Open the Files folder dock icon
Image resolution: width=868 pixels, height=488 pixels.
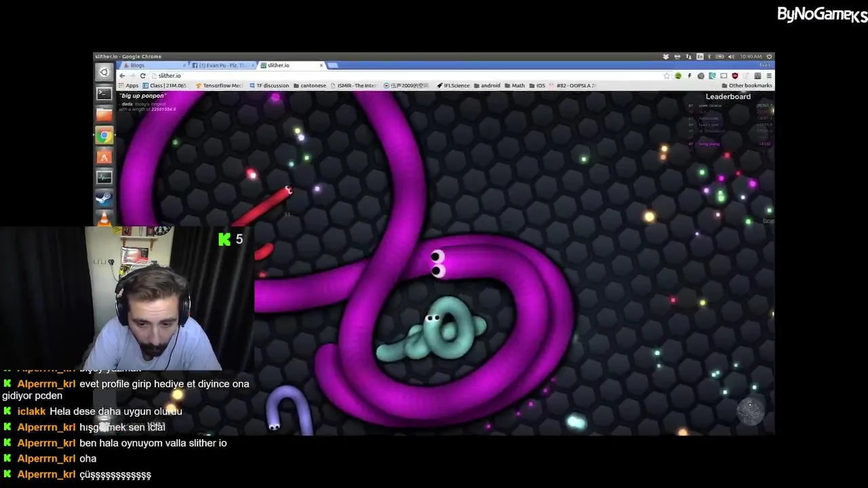(104, 115)
